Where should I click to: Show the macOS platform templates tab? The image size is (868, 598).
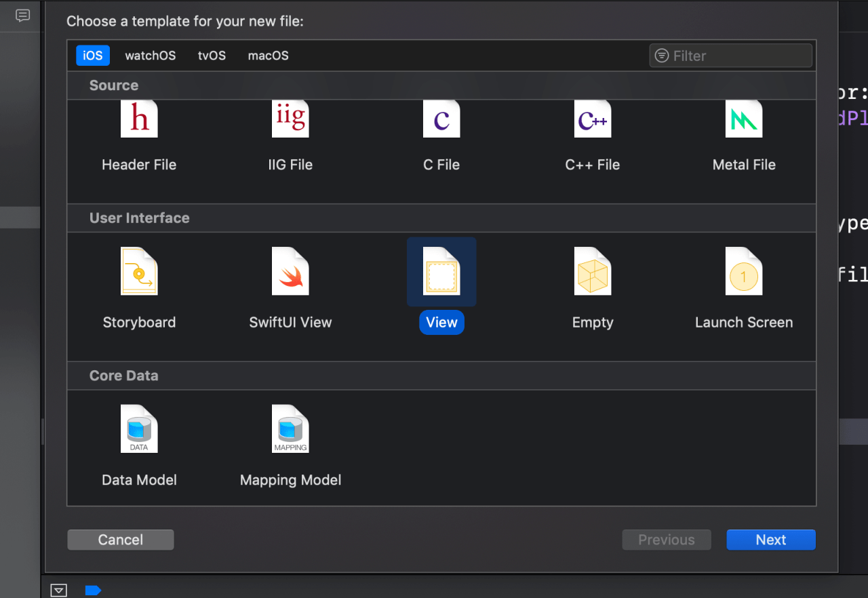click(x=269, y=56)
